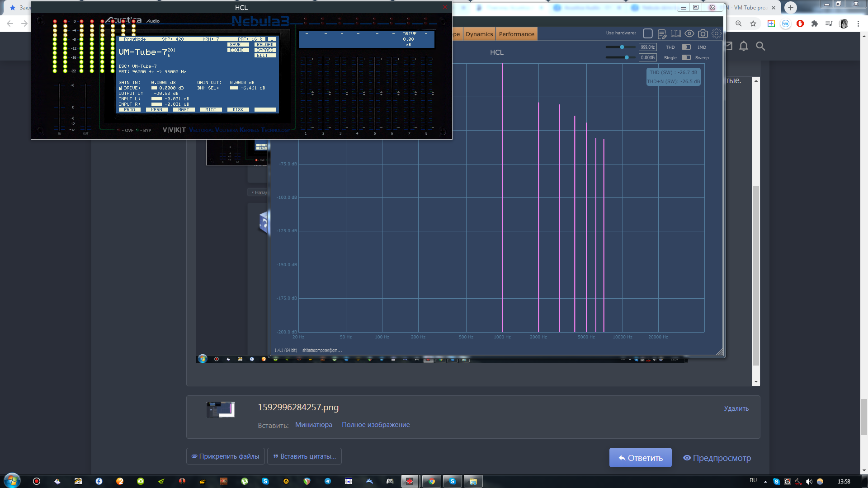Viewport: 868px width, 488px height.
Task: Switch the Single / Sweep toggle
Action: click(x=686, y=57)
